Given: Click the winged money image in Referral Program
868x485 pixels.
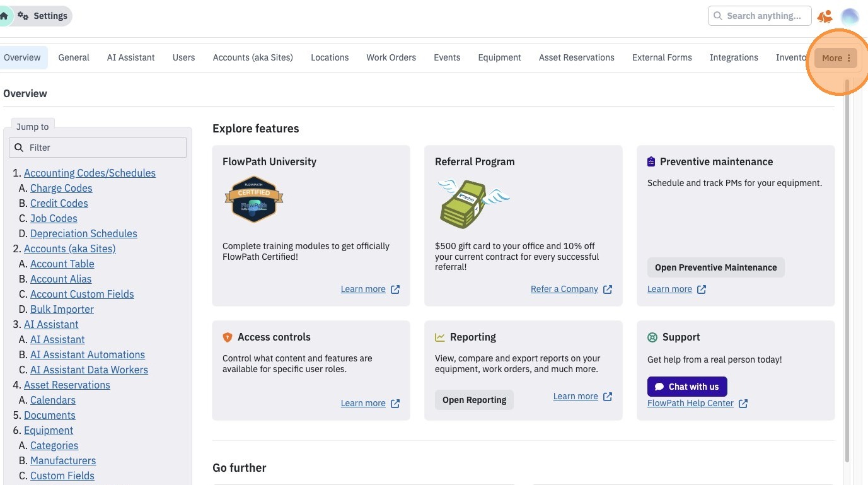Looking at the screenshot, I should click(472, 202).
